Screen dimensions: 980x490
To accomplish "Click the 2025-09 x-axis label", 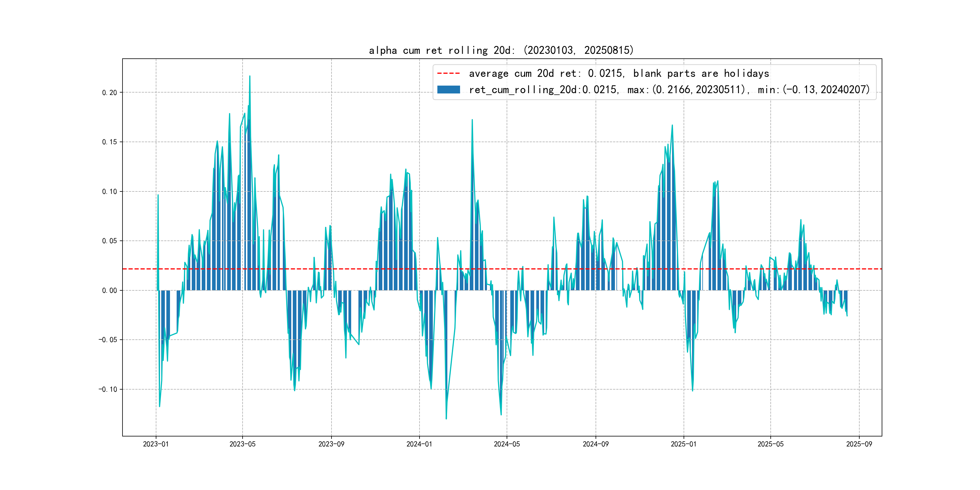I will (859, 444).
